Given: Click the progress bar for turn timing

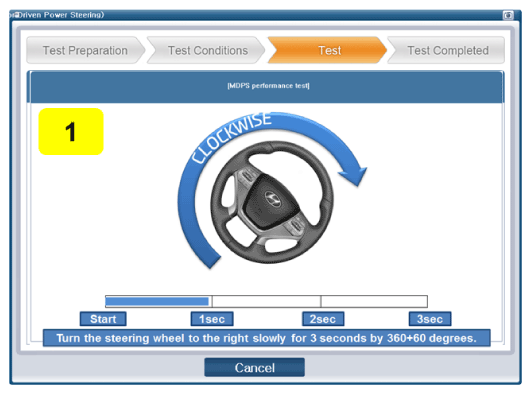Looking at the screenshot, I should coord(266,301).
